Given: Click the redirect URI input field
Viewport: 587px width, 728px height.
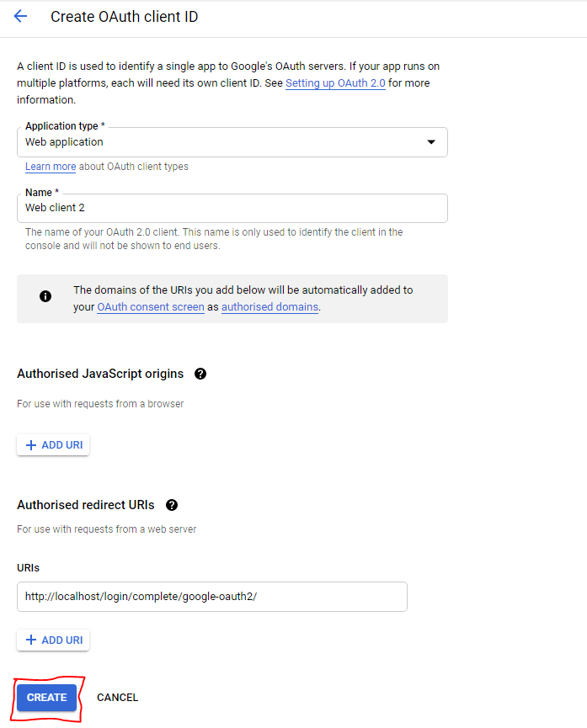Looking at the screenshot, I should tap(212, 597).
